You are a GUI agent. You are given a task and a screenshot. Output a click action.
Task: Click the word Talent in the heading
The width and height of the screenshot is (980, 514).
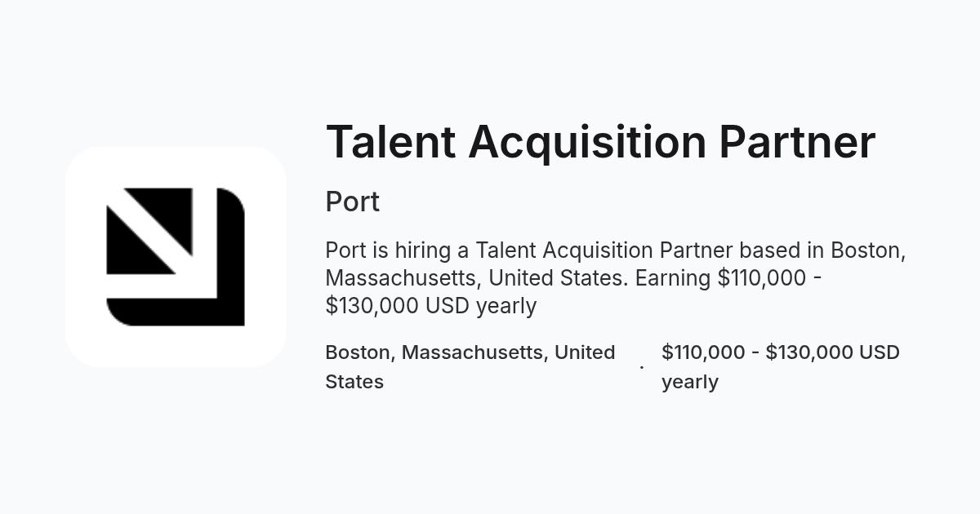390,141
